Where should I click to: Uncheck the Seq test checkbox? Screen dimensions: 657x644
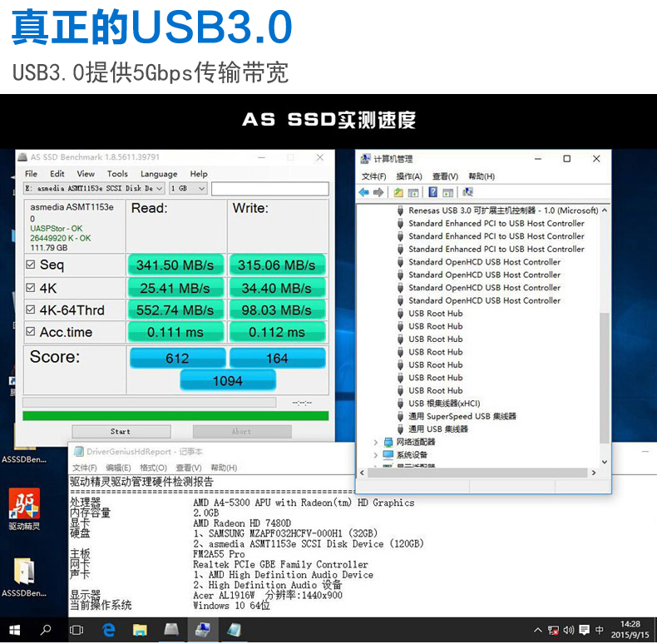31,265
